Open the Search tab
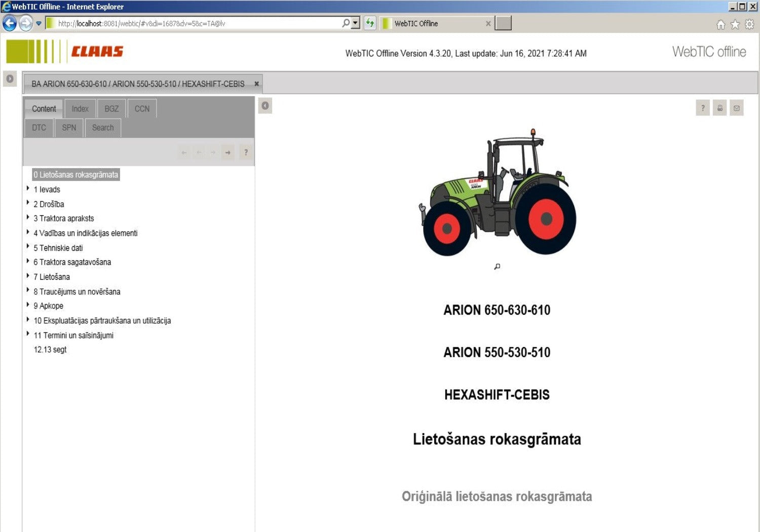The image size is (760, 532). pyautogui.click(x=103, y=128)
